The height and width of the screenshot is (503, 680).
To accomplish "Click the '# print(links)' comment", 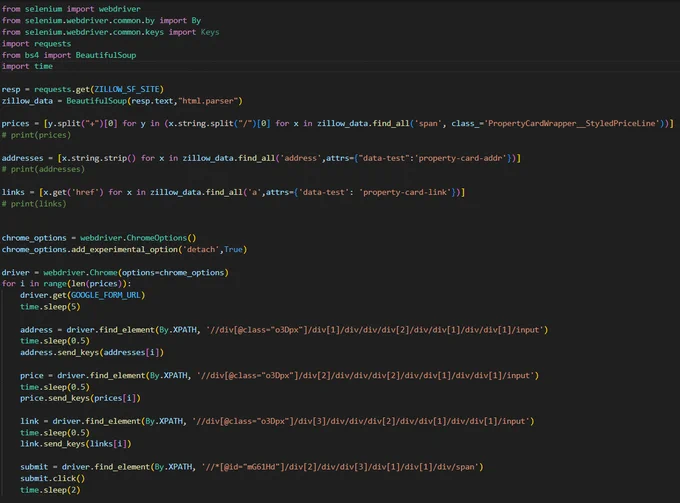I will [34, 204].
